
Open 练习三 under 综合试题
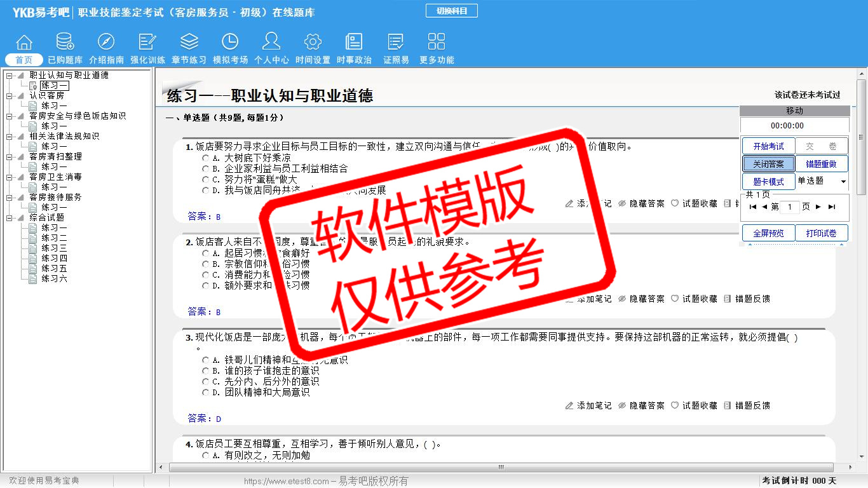coord(54,248)
